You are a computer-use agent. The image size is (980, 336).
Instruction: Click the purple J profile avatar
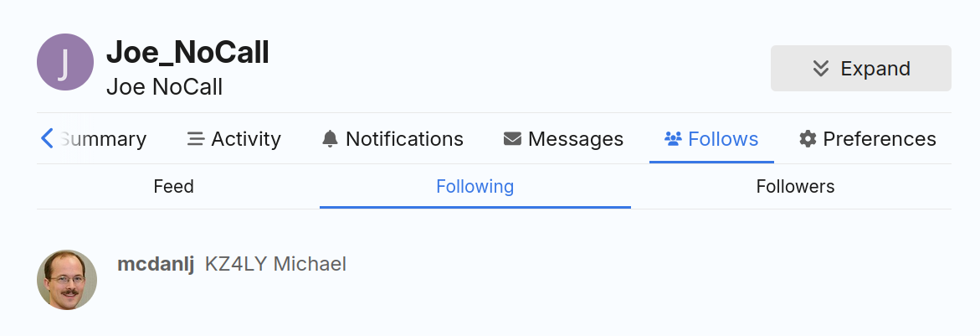[x=65, y=62]
